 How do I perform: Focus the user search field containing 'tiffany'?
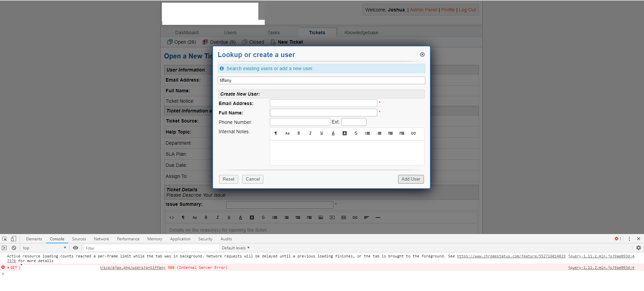321,81
